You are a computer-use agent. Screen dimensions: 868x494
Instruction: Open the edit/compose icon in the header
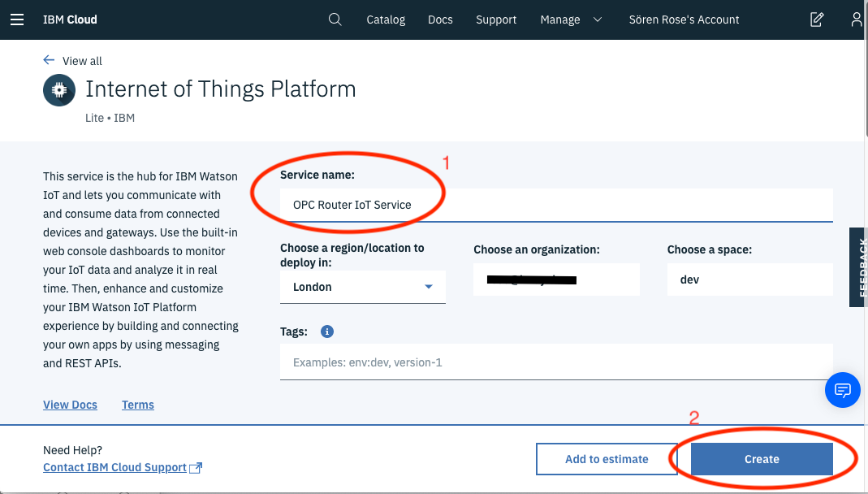pos(817,19)
